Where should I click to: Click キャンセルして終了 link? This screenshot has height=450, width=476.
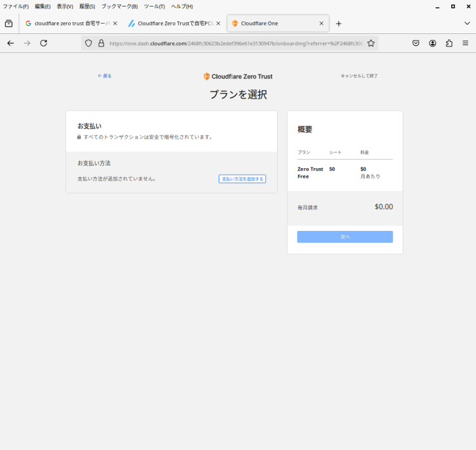coord(359,76)
